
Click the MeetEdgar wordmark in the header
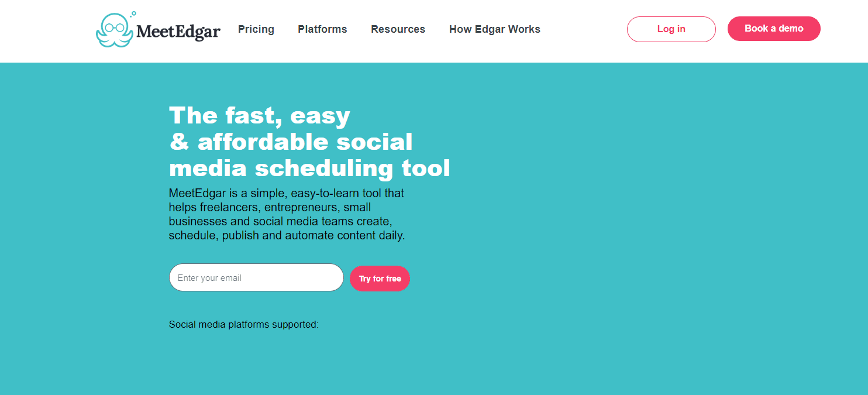[178, 31]
